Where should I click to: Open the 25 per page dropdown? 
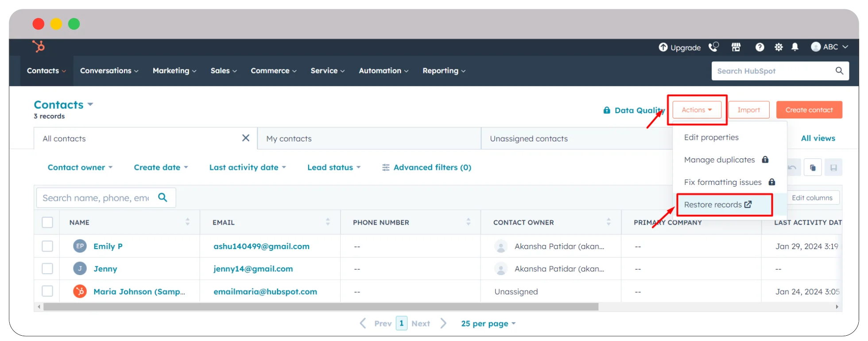point(488,323)
